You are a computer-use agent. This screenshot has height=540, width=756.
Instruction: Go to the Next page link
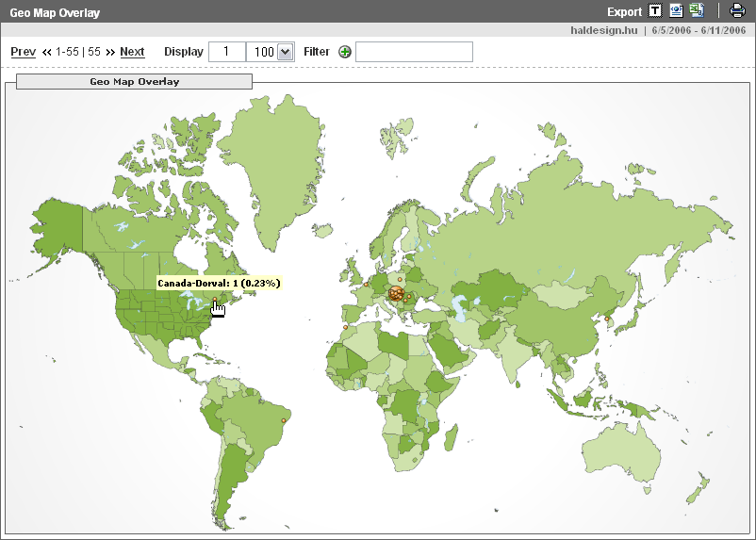pyautogui.click(x=132, y=52)
